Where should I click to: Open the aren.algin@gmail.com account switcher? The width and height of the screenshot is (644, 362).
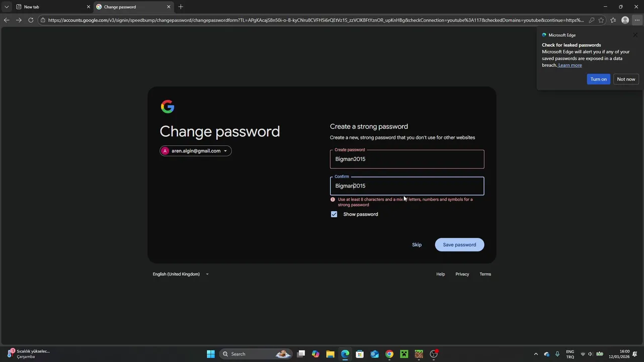click(196, 151)
